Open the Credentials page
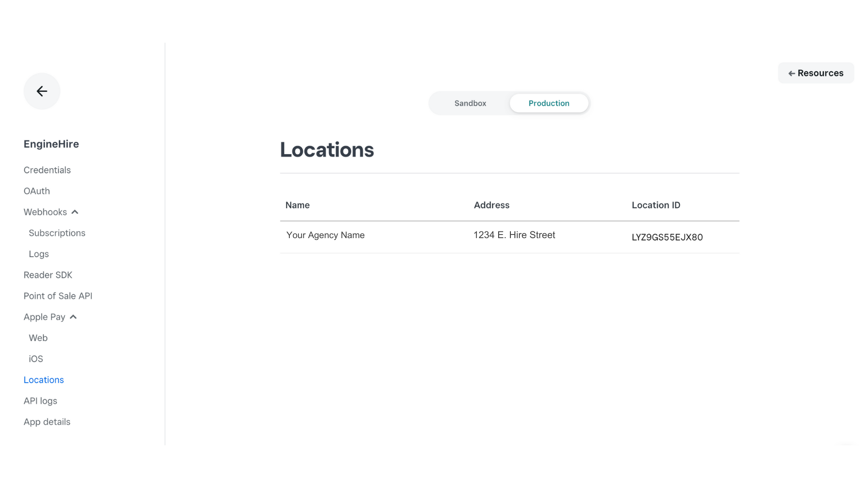868x488 pixels. (47, 170)
